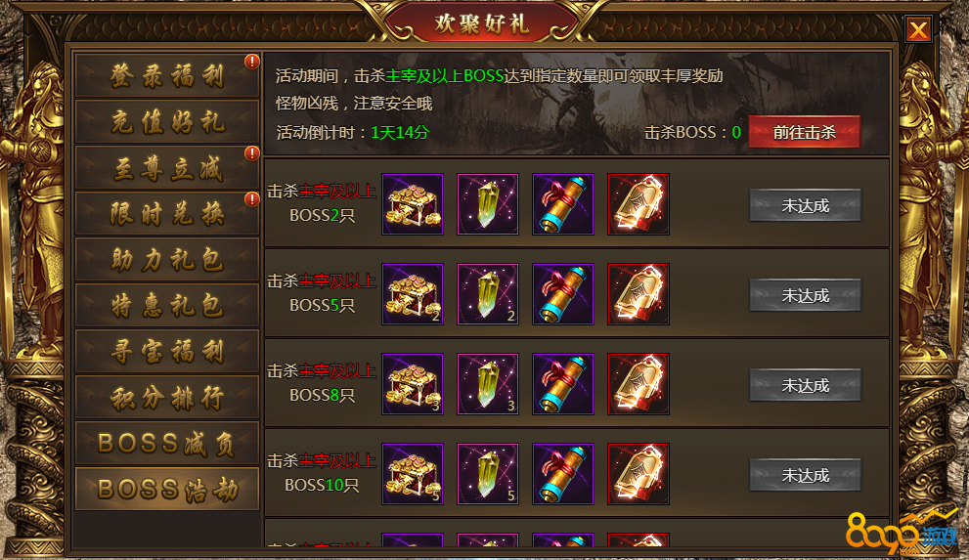
Task: Open the 至尊立减 tab
Action: 167,167
